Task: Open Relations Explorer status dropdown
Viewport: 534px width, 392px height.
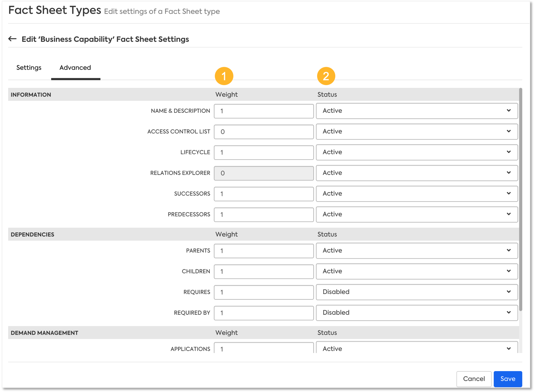Action: coord(417,173)
